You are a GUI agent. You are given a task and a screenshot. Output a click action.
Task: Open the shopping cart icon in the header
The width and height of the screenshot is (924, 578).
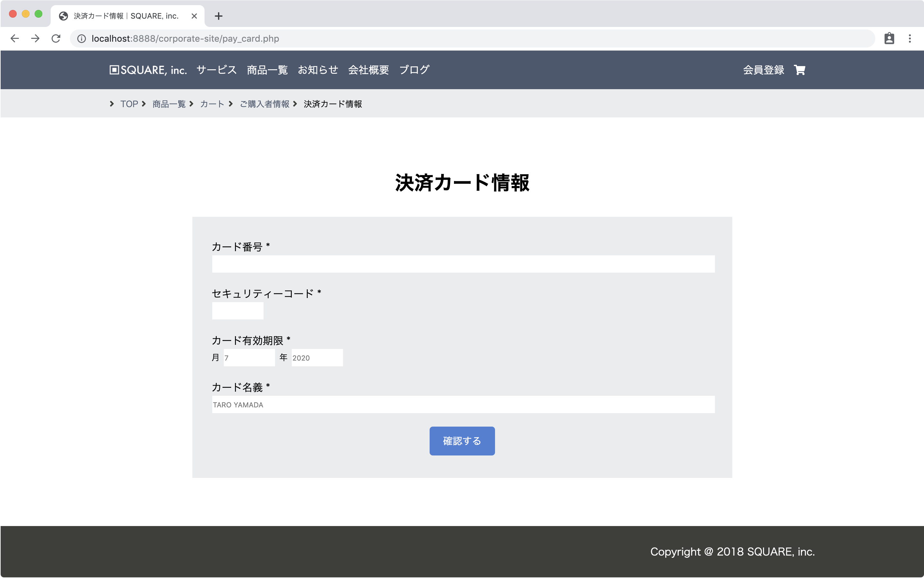[800, 70]
